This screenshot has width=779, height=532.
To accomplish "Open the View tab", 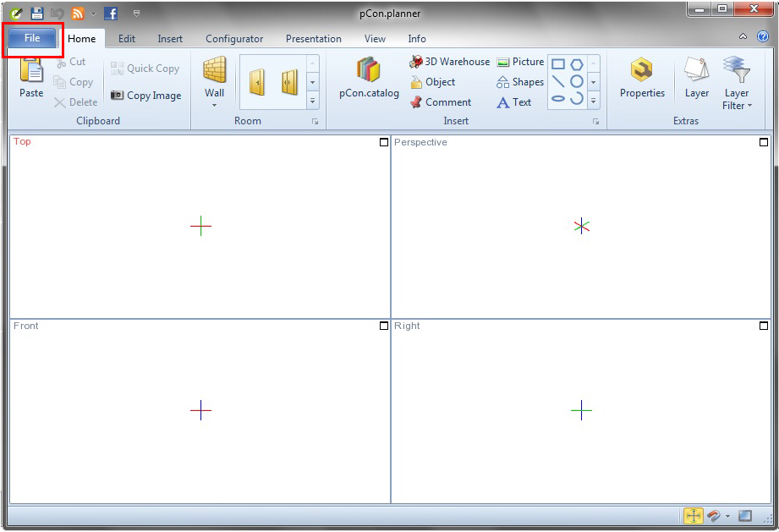I will tap(375, 39).
